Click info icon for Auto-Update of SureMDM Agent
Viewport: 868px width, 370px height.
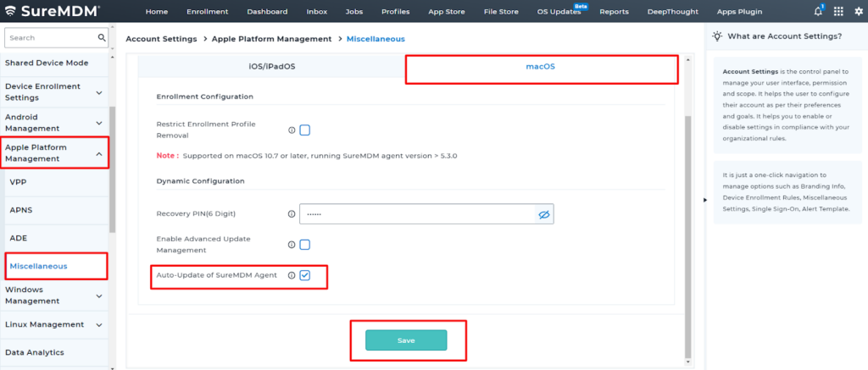292,275
